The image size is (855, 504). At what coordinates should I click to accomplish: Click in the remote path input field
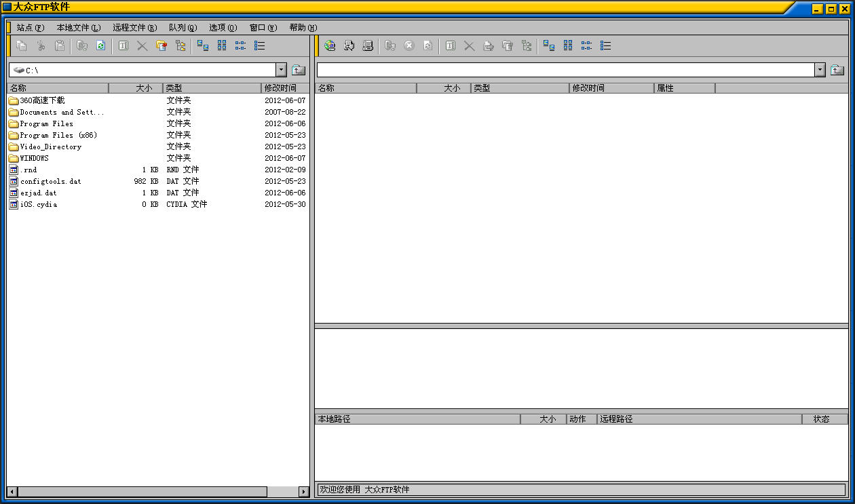point(565,70)
